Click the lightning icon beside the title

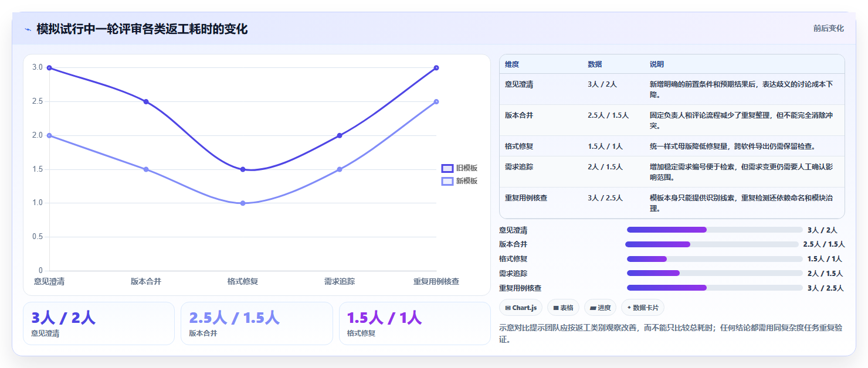[28, 29]
